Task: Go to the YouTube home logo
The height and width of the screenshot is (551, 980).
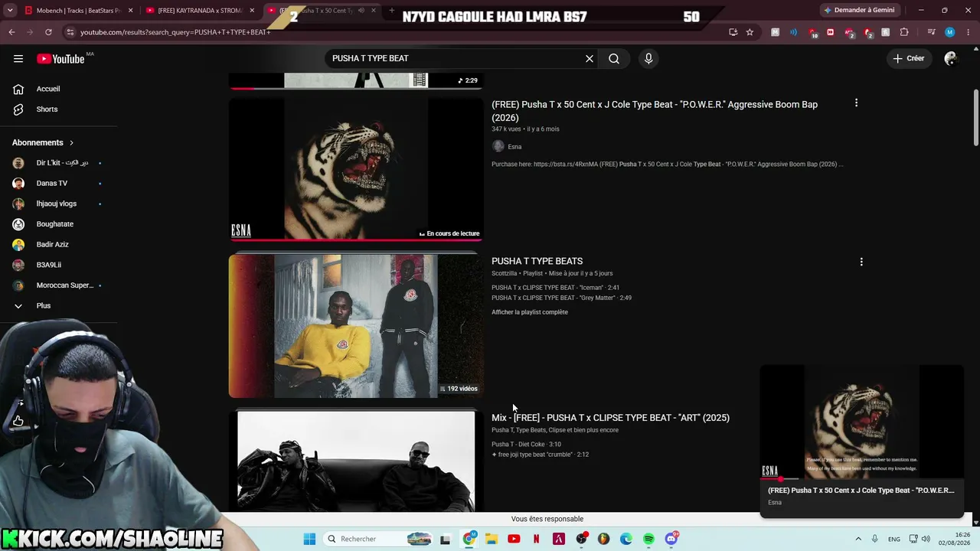Action: pyautogui.click(x=60, y=59)
